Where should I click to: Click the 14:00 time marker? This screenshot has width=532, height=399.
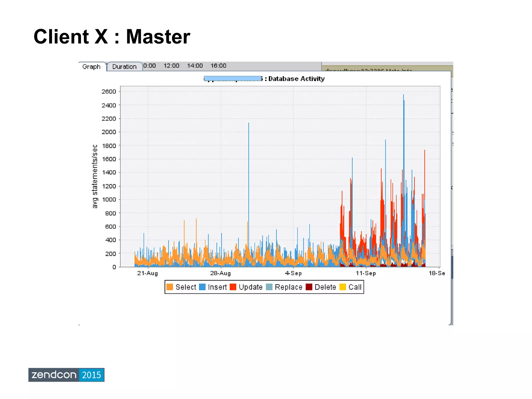(195, 66)
